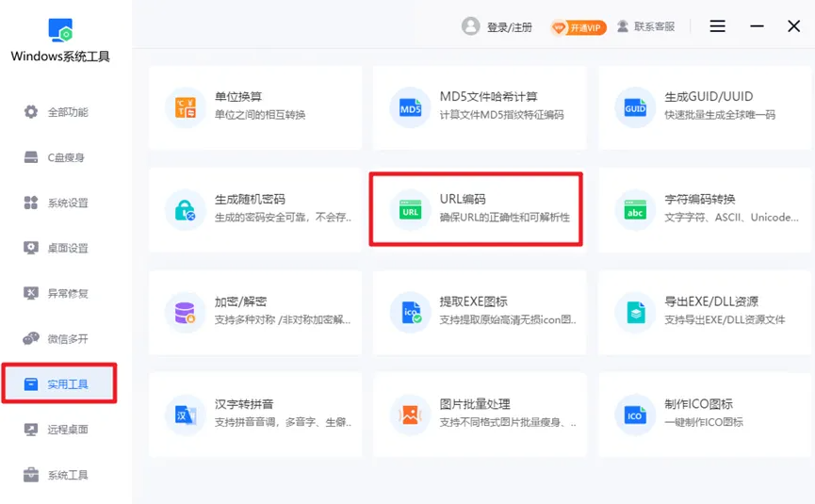Close the Windows系统工具 window

coord(793,26)
